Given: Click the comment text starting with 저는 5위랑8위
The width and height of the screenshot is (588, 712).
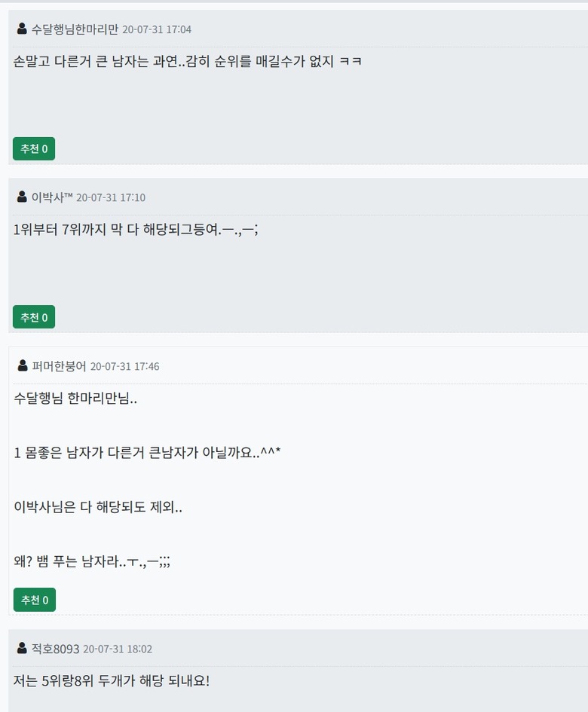Looking at the screenshot, I should pos(112,681).
